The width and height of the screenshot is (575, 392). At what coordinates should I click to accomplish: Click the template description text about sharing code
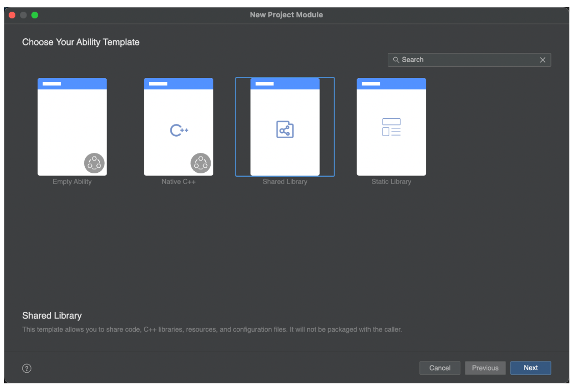pyautogui.click(x=212, y=329)
